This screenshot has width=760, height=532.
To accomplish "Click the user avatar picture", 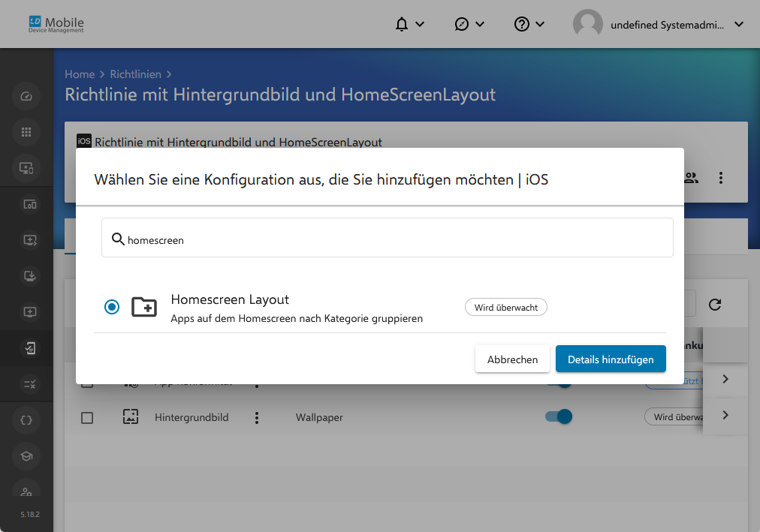I will [587, 24].
